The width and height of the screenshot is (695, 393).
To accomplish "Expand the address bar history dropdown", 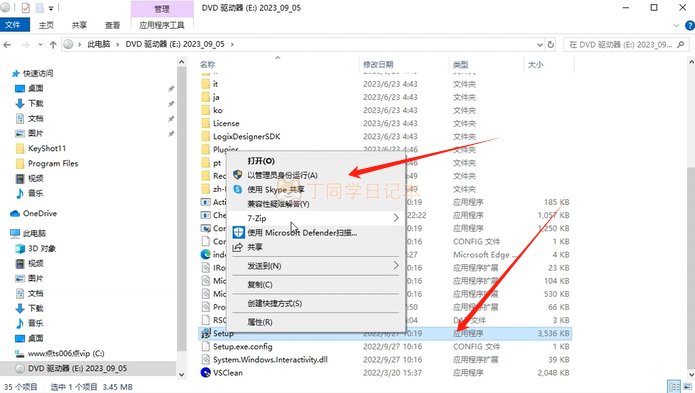I will point(539,45).
